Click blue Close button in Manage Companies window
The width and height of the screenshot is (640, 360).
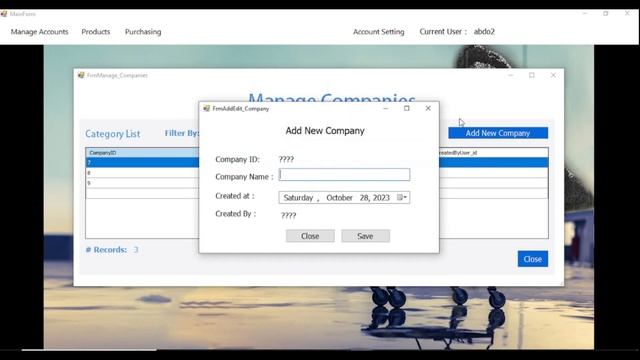tap(533, 259)
